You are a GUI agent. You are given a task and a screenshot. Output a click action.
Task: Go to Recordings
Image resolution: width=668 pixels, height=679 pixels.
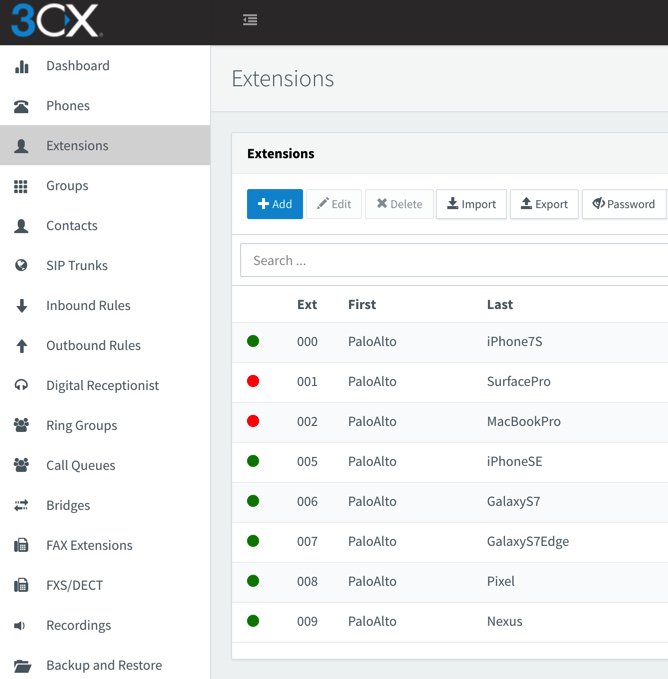coord(105,625)
